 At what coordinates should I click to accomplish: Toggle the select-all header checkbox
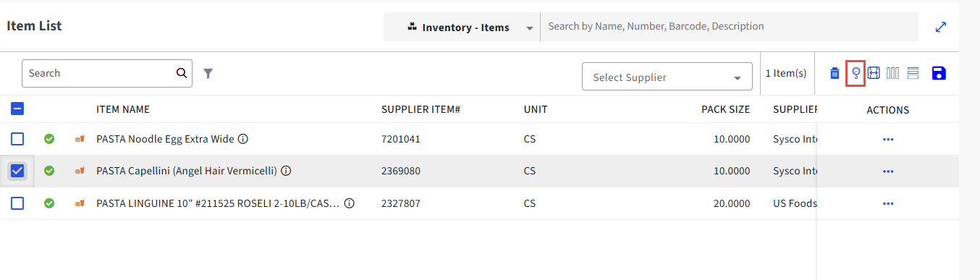[17, 109]
